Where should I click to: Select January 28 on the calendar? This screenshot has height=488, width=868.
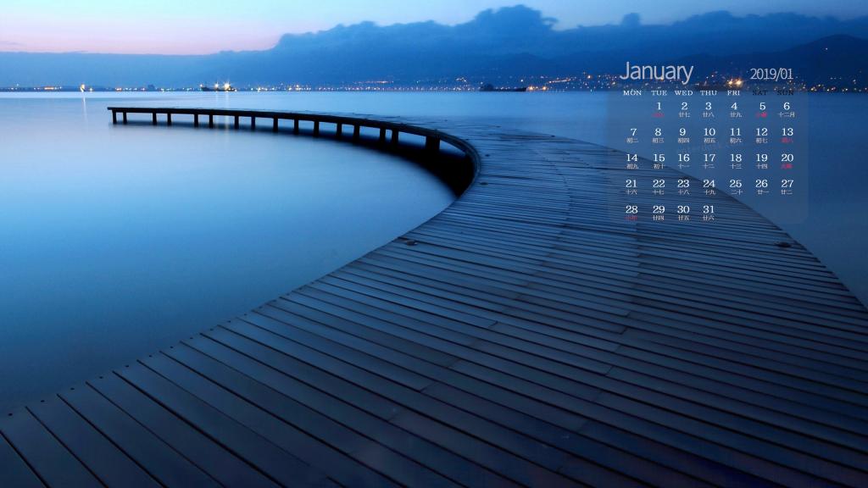pos(633,209)
